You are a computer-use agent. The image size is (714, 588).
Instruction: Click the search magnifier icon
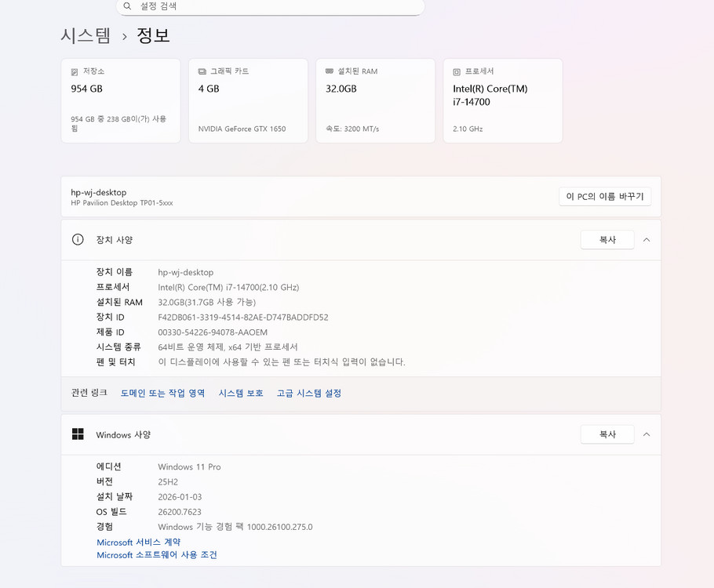126,7
